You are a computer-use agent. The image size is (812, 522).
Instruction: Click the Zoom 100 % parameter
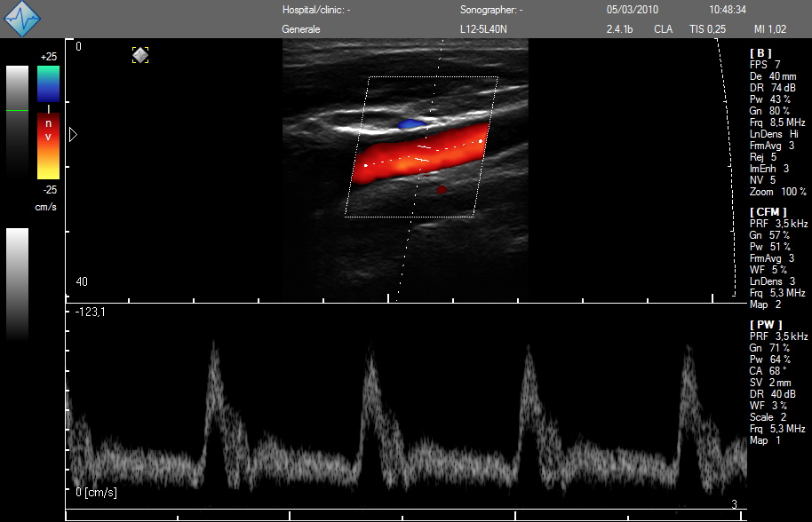[778, 192]
